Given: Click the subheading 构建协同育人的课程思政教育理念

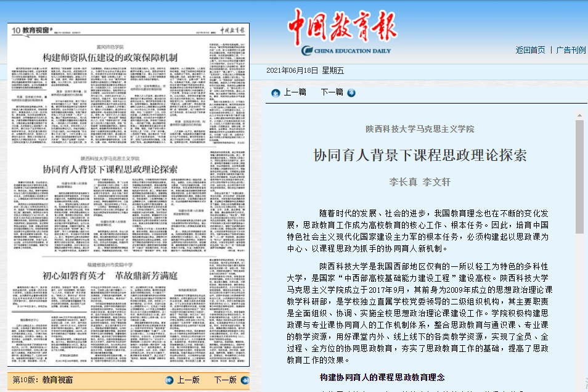Looking at the screenshot, I should coord(382,378).
